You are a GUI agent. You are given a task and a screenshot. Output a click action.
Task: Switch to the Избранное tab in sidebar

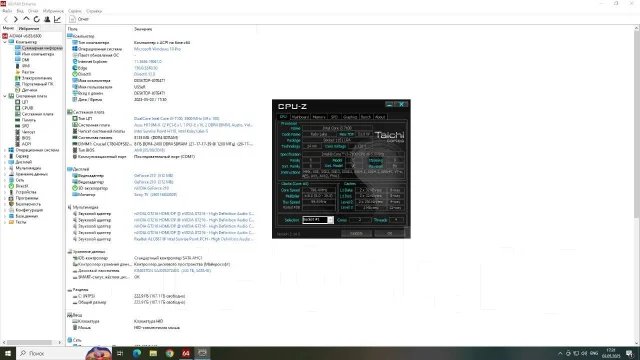[29, 29]
